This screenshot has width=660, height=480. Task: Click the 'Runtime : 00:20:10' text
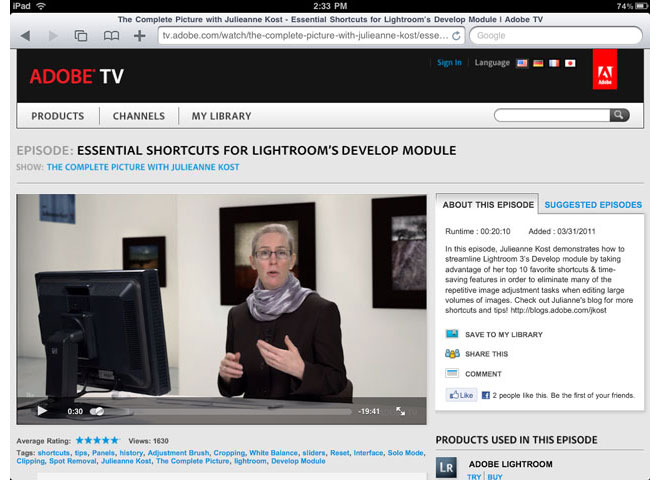[478, 231]
